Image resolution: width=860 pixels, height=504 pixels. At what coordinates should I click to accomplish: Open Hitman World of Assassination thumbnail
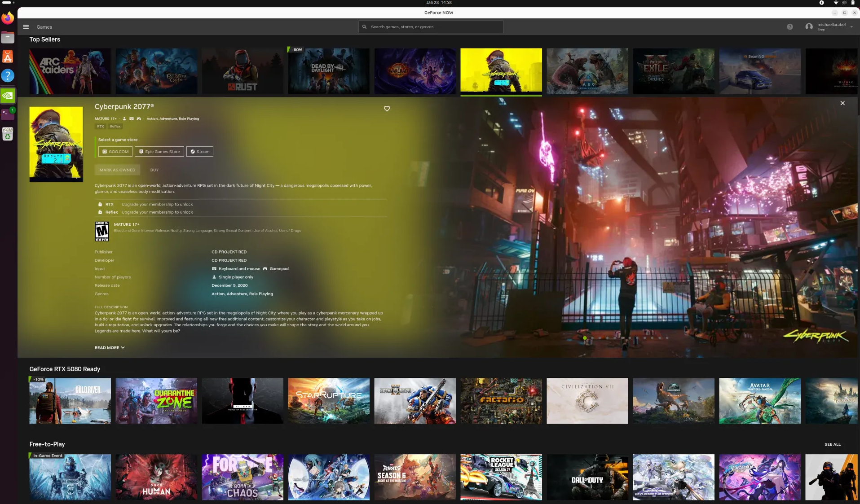(243, 401)
